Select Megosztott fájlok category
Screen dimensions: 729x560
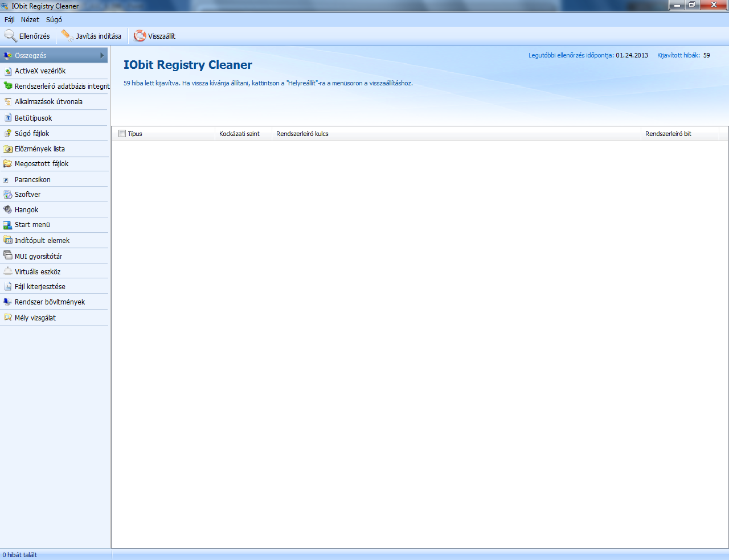[55, 163]
